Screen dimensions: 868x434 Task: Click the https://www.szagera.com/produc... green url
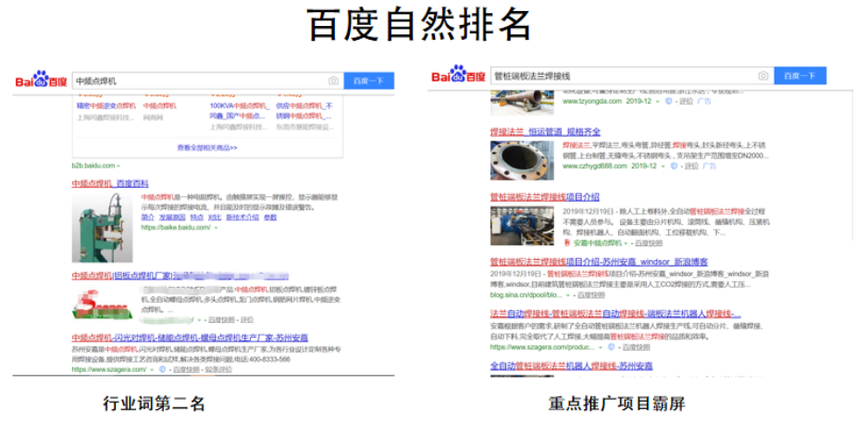(542, 347)
